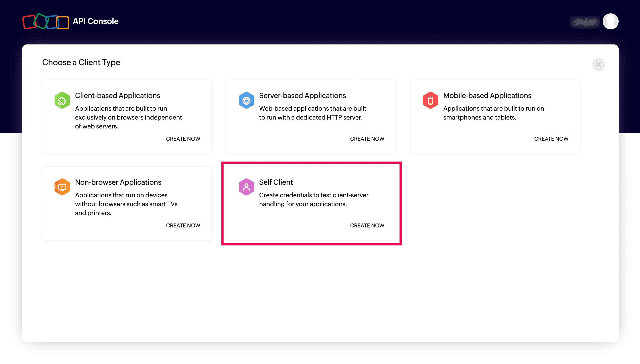Create a Non-browser Application now
640x364 pixels.
point(183,225)
